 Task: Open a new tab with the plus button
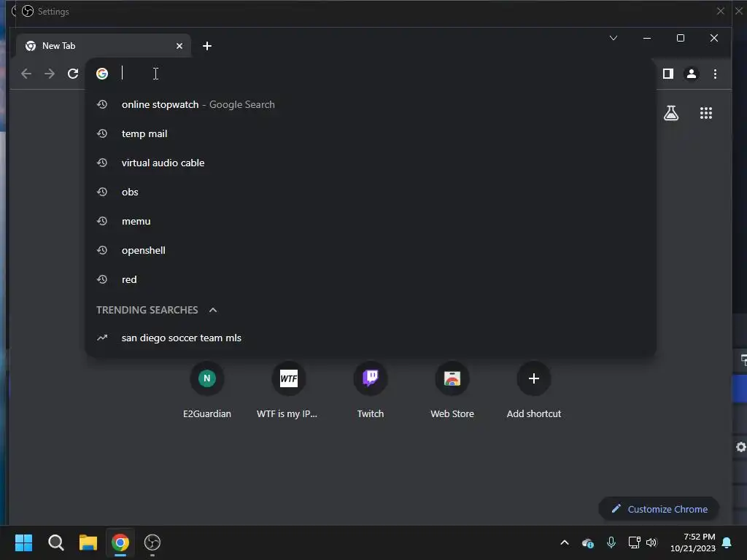point(206,46)
